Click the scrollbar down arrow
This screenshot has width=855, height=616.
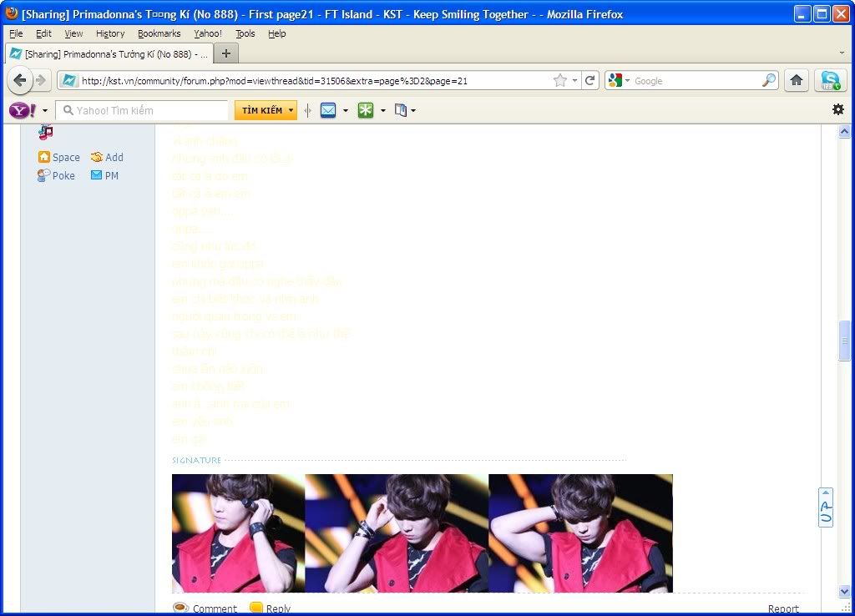(x=844, y=591)
